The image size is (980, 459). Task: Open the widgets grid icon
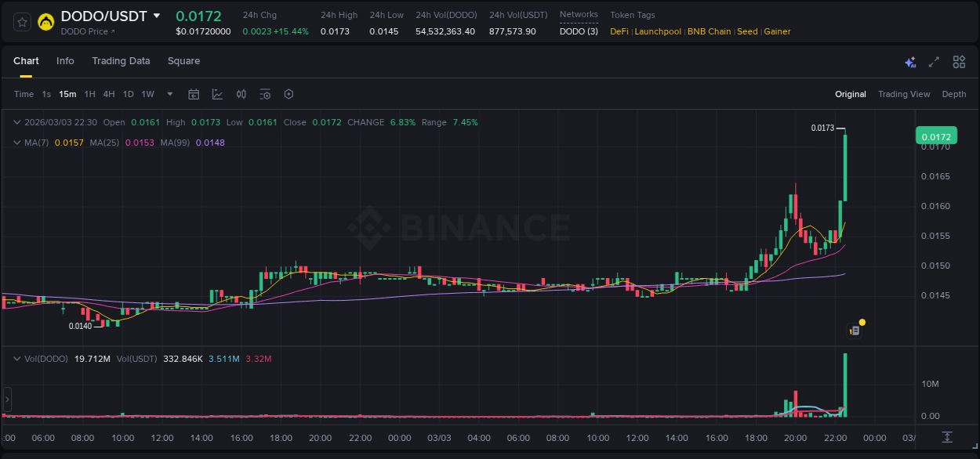pyautogui.click(x=959, y=61)
